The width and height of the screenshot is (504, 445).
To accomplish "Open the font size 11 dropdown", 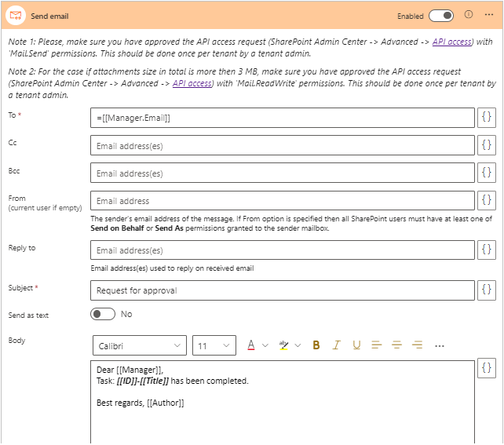I will pyautogui.click(x=214, y=346).
